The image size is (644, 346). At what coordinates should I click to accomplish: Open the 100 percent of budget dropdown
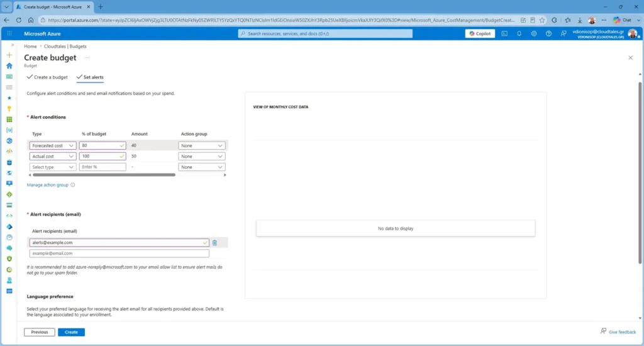point(103,156)
